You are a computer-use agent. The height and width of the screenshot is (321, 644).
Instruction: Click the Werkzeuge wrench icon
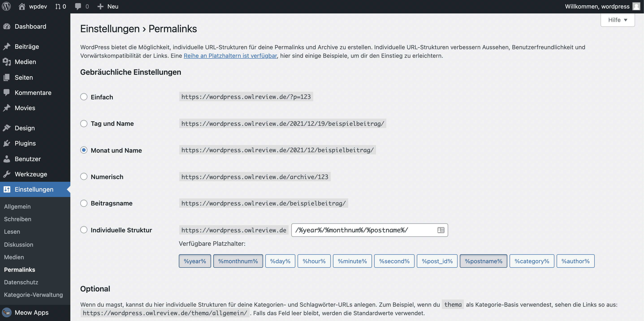7,174
